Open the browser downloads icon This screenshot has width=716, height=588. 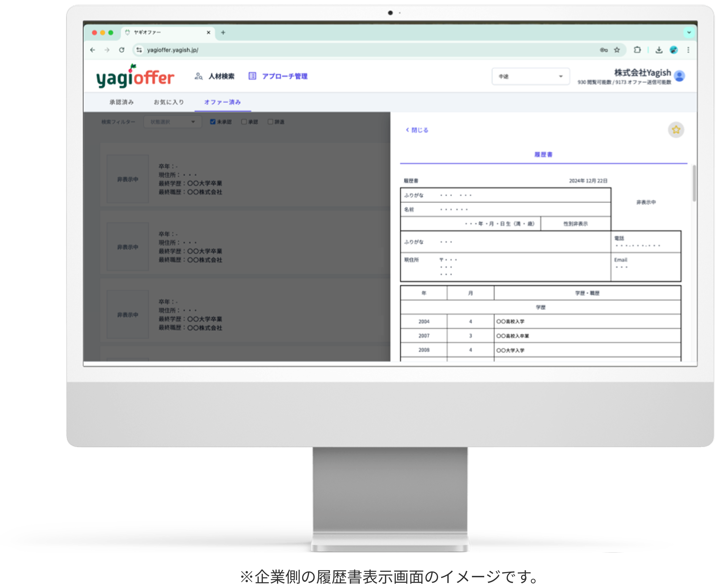click(x=659, y=50)
